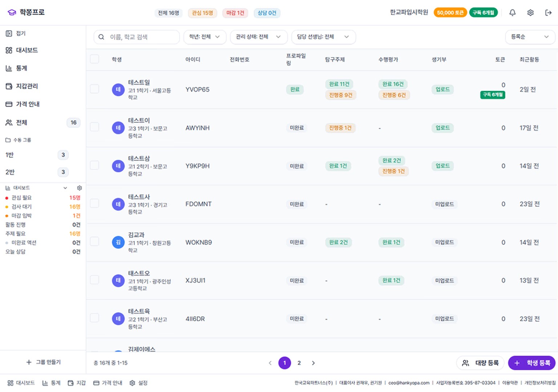Open 지갑 in the footer bar
558x392 pixels.
(77, 383)
